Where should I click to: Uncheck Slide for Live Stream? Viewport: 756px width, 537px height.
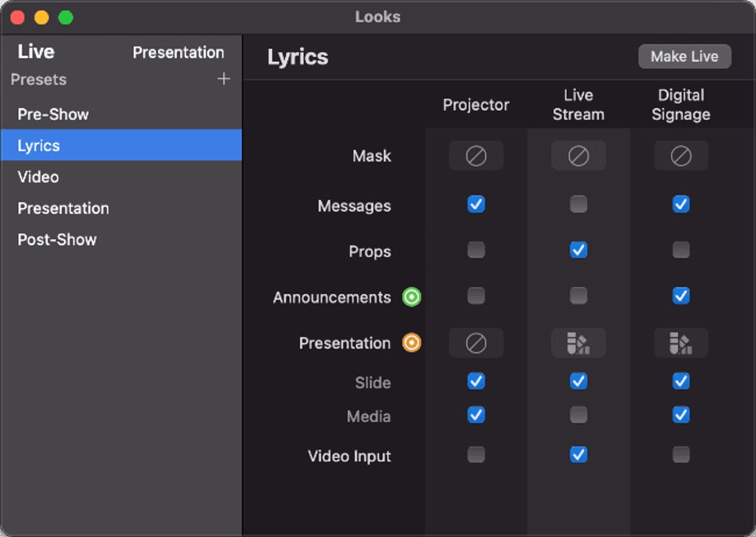tap(578, 381)
